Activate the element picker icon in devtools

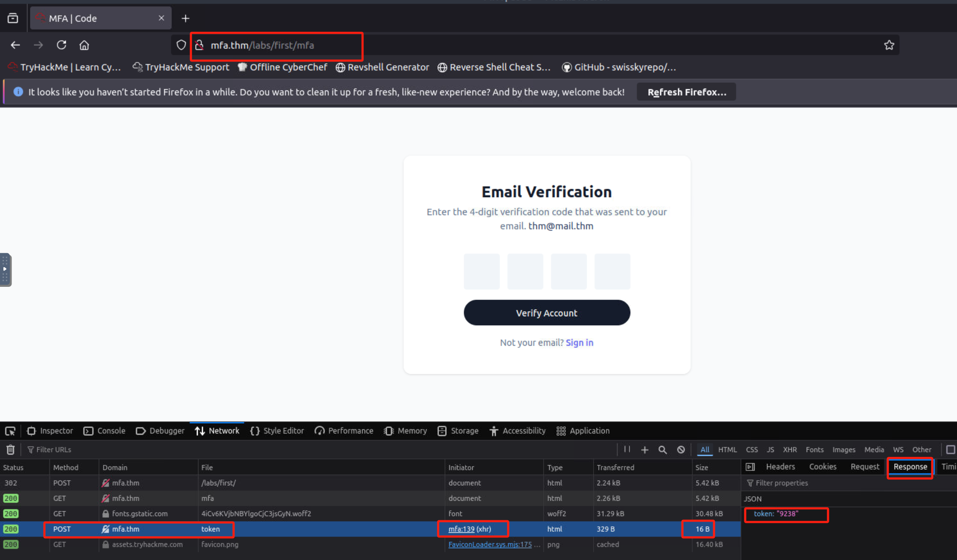coord(10,431)
